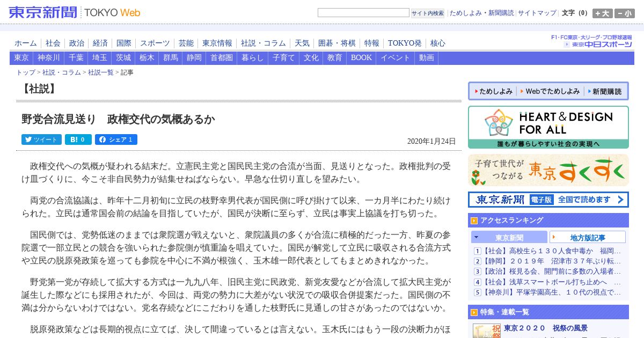The image size is (644, 338).
Task: Select 文化 in blue bar
Action: [311, 58]
